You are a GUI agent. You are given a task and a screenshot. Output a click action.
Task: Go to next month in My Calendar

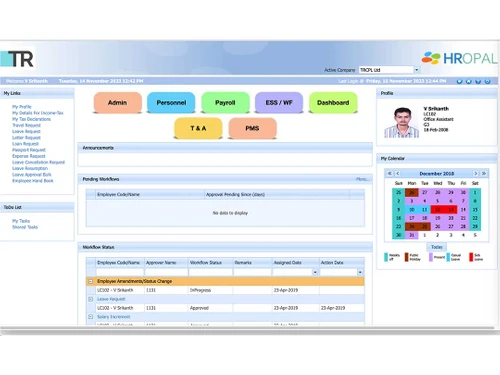(x=476, y=173)
